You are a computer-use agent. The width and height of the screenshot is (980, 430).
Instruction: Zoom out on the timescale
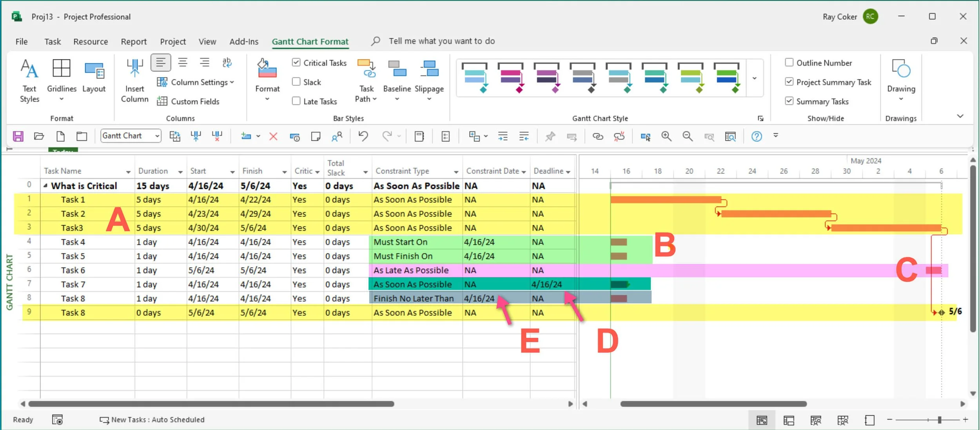tap(687, 136)
